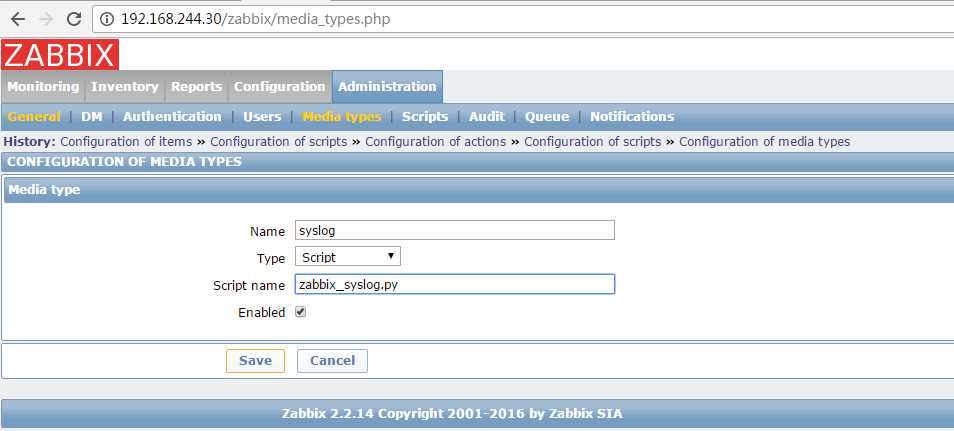Screen dimensions: 954x431
Task: Click the browser back arrow
Action: click(x=18, y=19)
